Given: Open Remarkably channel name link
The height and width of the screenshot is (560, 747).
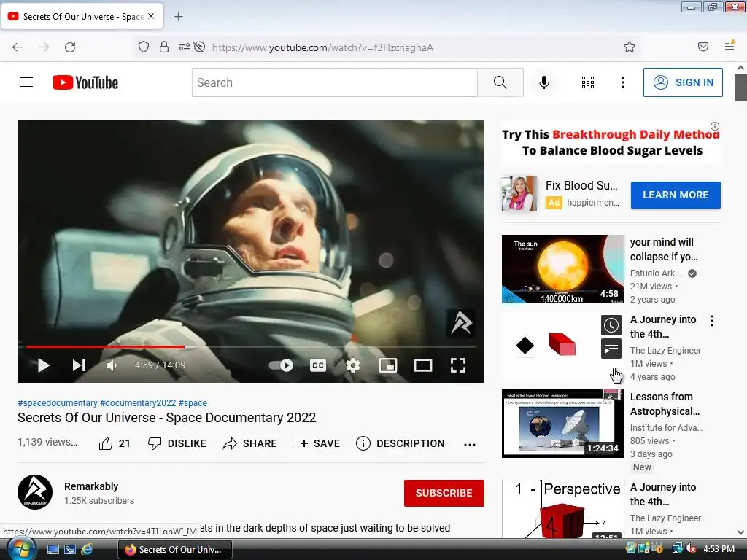Looking at the screenshot, I should (x=91, y=486).
